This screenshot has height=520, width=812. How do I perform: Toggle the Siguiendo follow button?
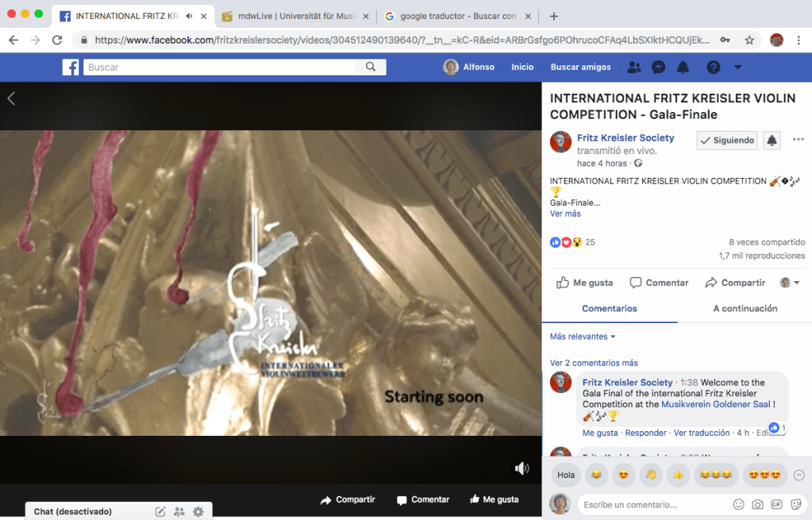[x=726, y=141]
